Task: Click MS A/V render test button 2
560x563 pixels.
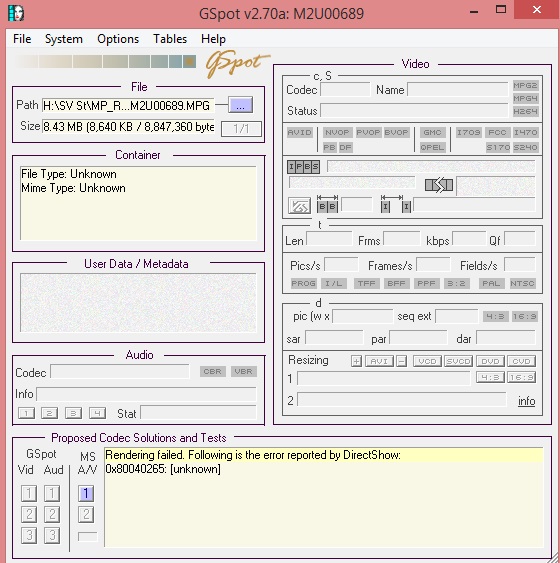Action: 86,515
